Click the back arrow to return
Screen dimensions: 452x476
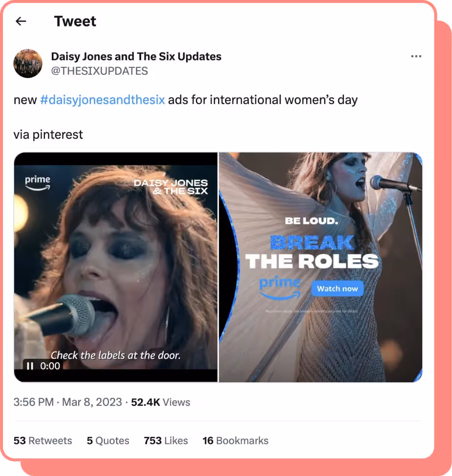(21, 21)
